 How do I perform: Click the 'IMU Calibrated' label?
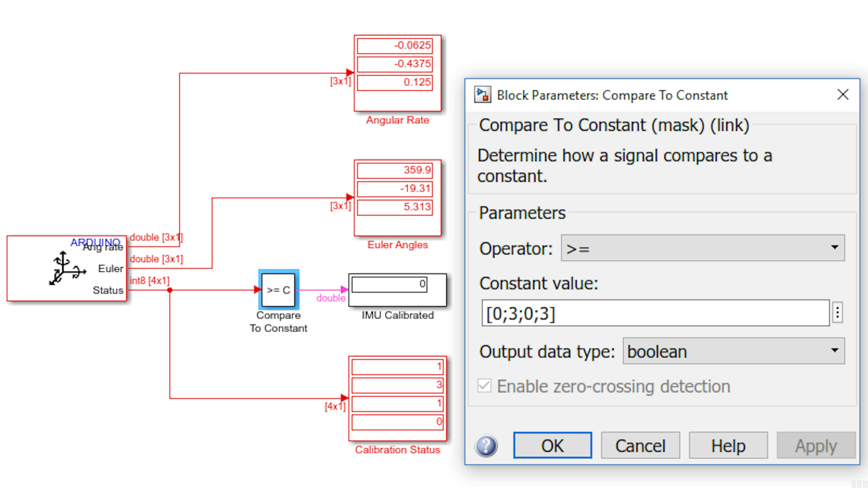[398, 315]
